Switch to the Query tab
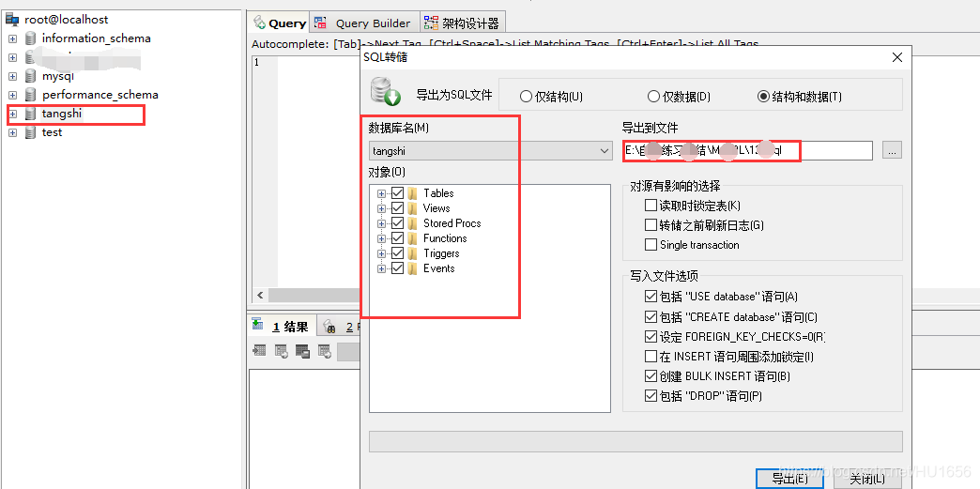This screenshot has height=489, width=980. [x=280, y=23]
